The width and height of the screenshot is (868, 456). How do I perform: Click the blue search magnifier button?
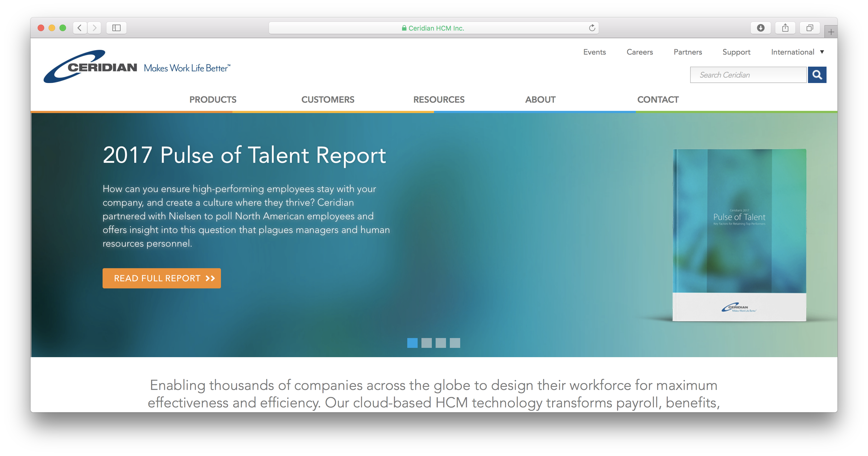point(817,75)
